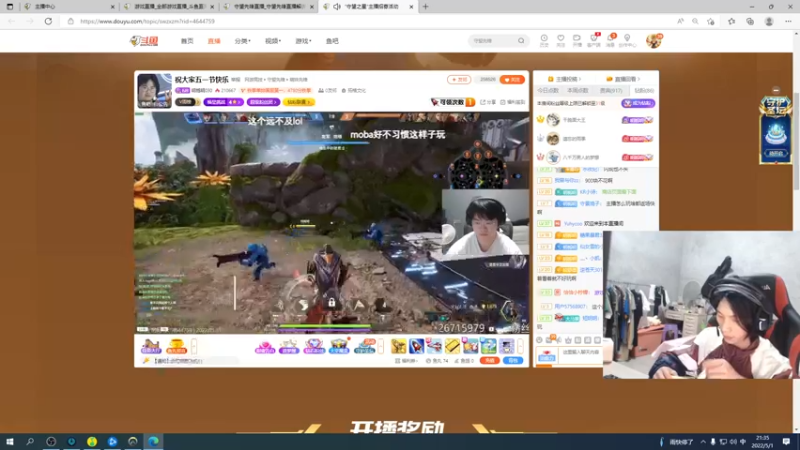The width and height of the screenshot is (800, 450).
Task: Click the purple button beside rank notice
Action: click(638, 103)
